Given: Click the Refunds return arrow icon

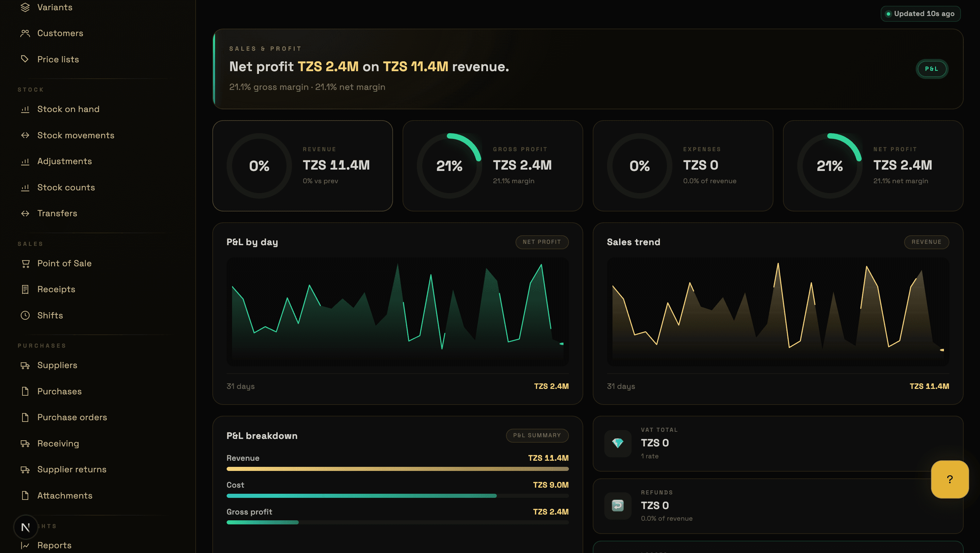Looking at the screenshot, I should (618, 505).
